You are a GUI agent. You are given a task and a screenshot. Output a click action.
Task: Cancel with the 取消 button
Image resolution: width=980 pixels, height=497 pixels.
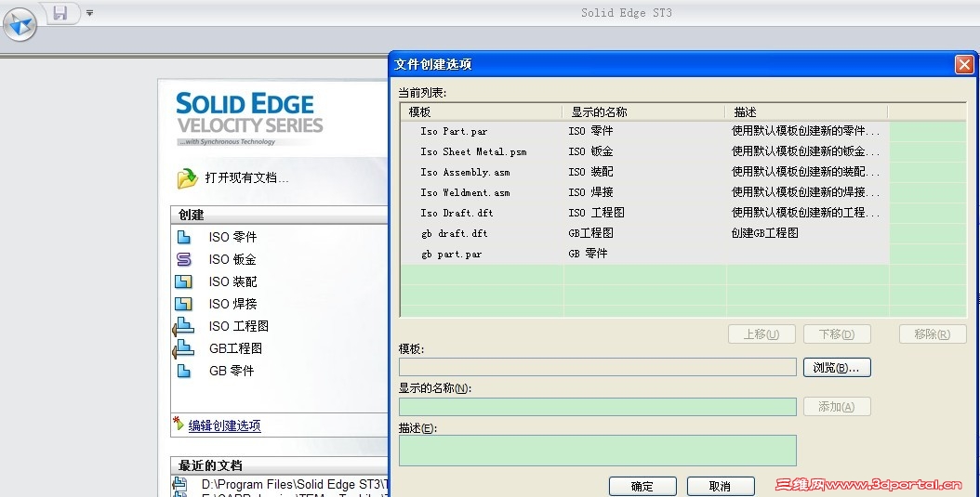[x=721, y=486]
